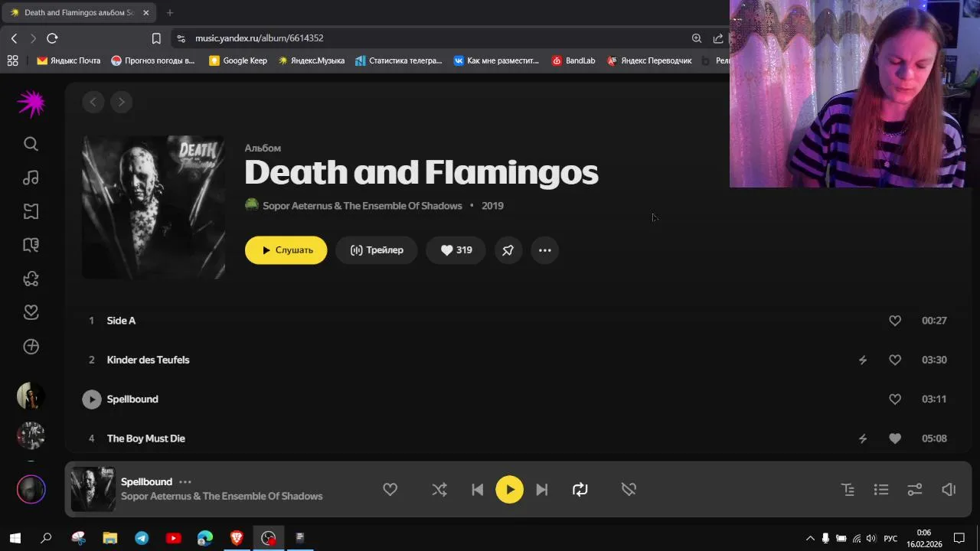Select track Side A
This screenshot has width=980, height=551.
click(x=121, y=321)
